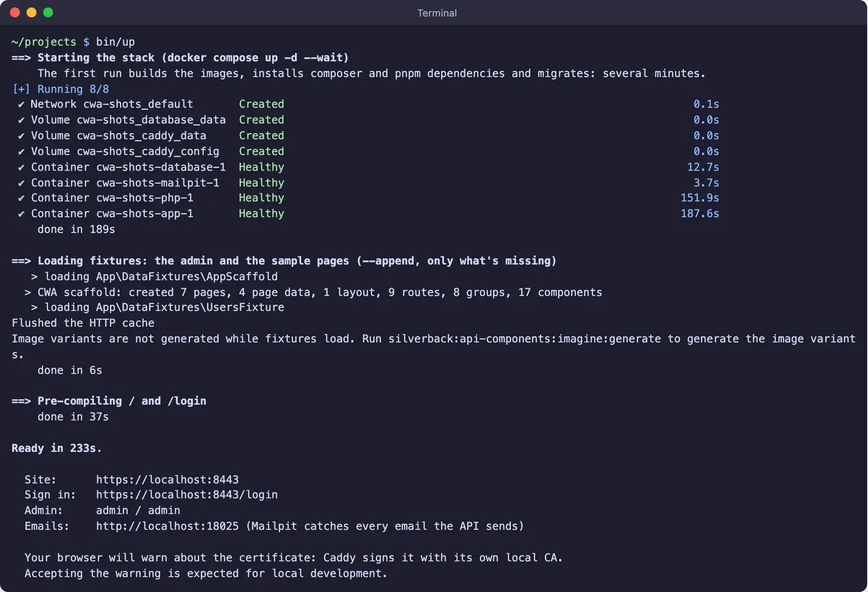Click the checkmark beside Volume cwa-shots_caddy_config
This screenshot has height=592, width=868.
coord(21,151)
